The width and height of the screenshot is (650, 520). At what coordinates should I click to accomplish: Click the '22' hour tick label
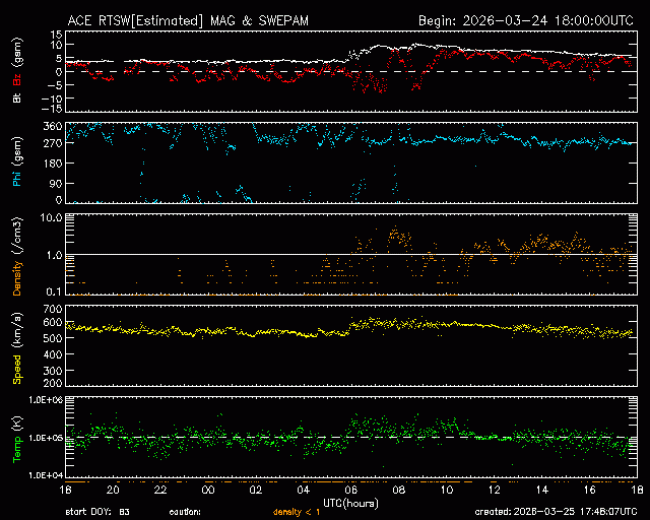[x=160, y=490]
